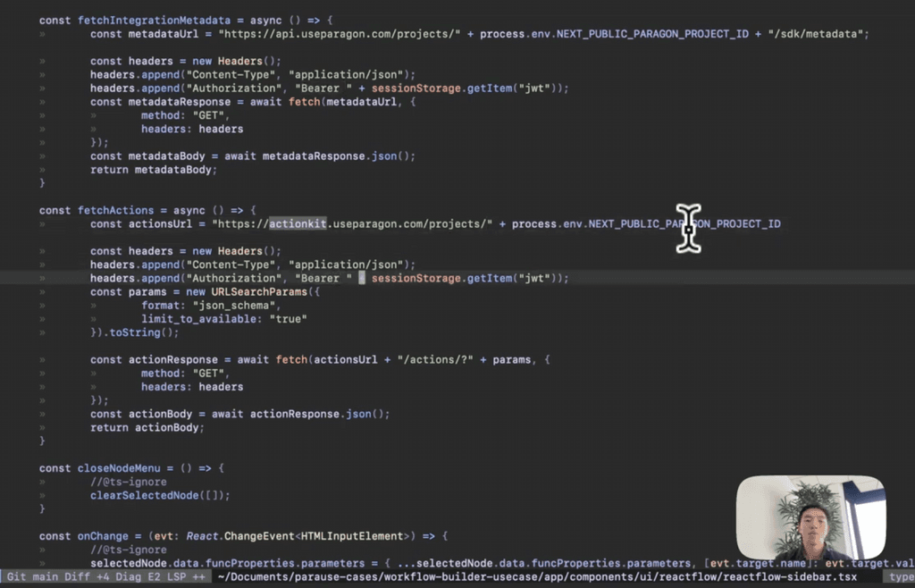The width and height of the screenshot is (915, 588).
Task: Select the highlighted actionkit word in URL
Action: tap(298, 224)
